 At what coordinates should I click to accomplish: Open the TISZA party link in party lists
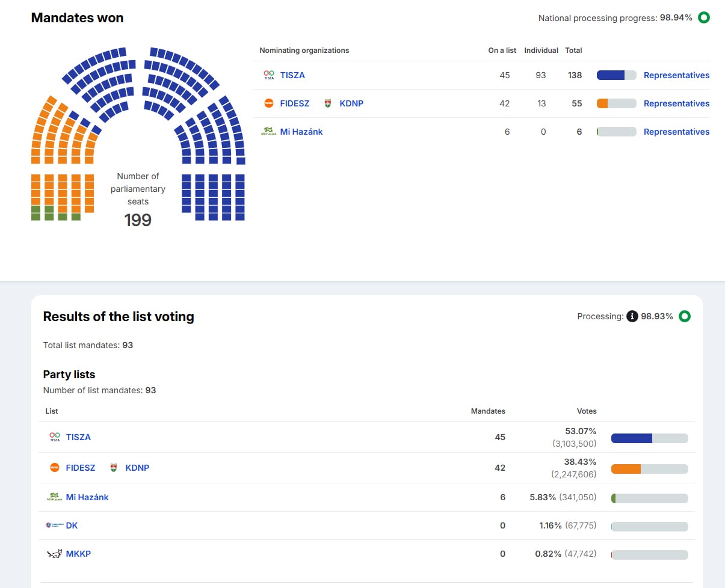[x=78, y=437]
